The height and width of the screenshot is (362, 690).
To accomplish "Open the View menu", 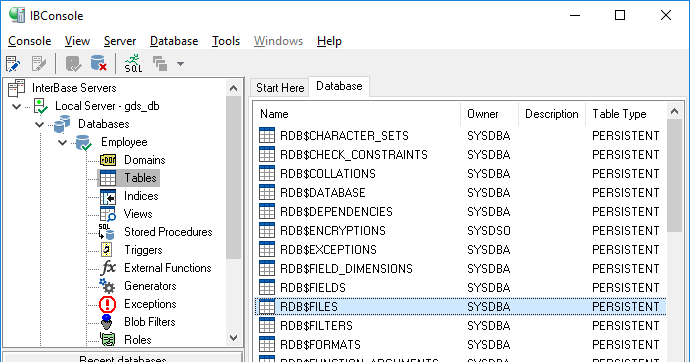I will click(77, 41).
